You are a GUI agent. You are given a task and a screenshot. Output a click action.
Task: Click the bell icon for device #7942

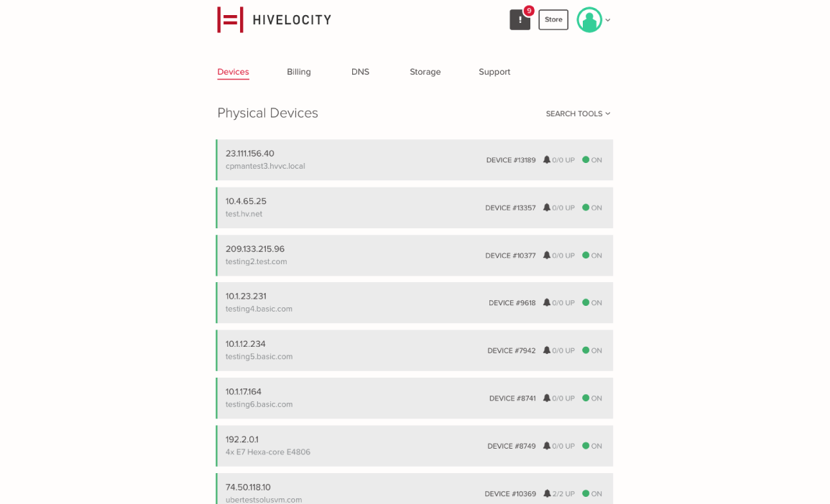(546, 350)
